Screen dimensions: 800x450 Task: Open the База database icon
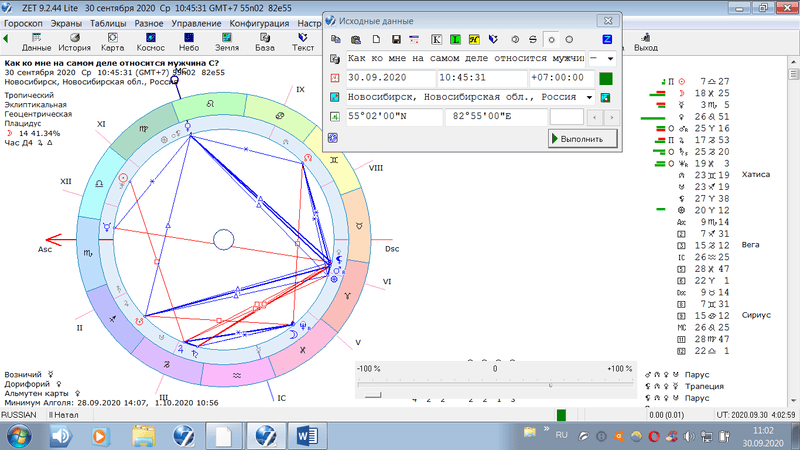click(x=265, y=41)
